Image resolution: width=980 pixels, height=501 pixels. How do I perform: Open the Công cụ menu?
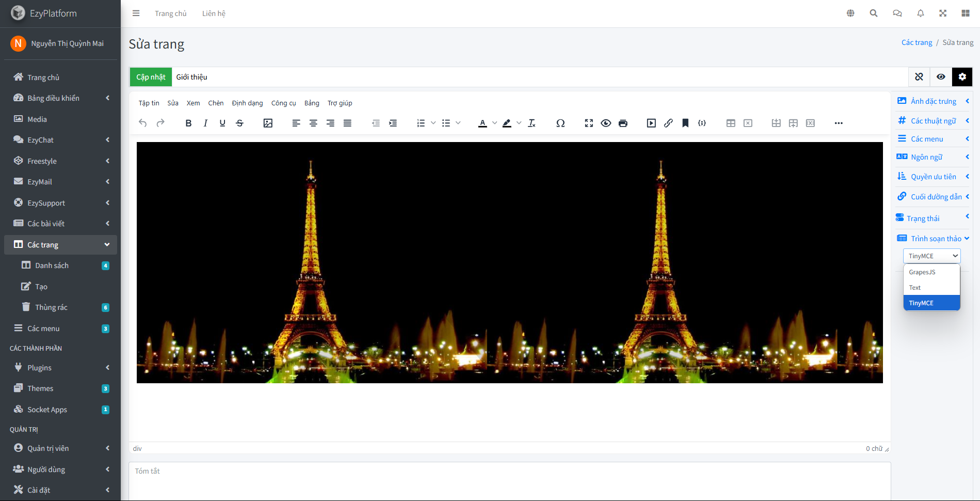283,103
